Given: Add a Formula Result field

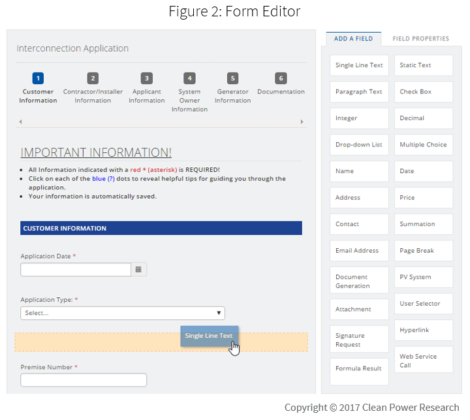Looking at the screenshot, I should (359, 372).
